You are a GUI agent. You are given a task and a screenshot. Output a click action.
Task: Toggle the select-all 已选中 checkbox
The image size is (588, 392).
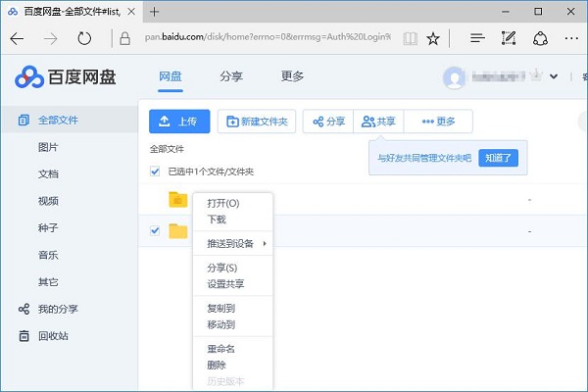(x=155, y=171)
